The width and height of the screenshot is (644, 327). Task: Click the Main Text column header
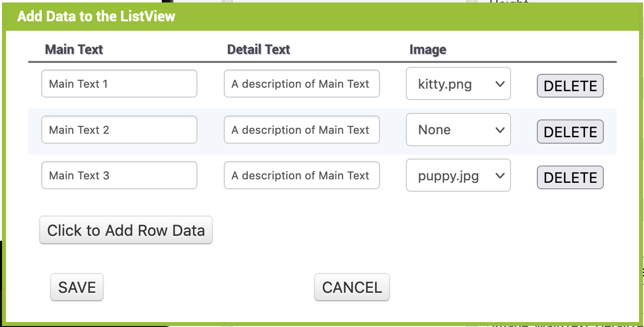point(73,49)
